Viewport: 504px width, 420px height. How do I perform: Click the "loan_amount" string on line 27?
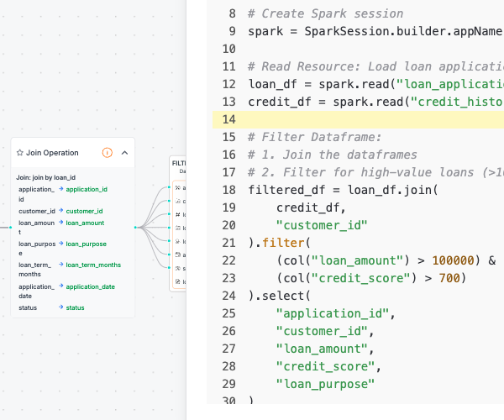322,349
